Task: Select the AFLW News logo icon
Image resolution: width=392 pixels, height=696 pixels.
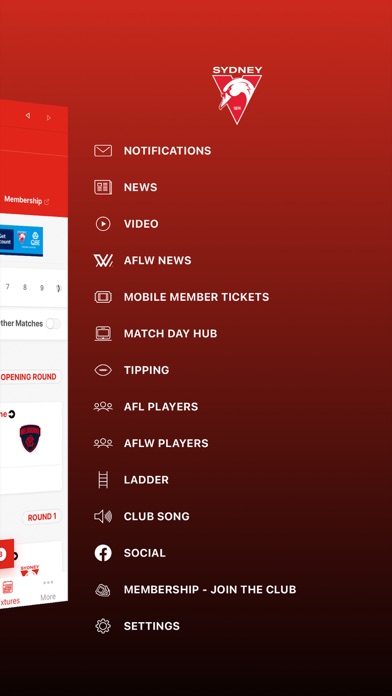Action: (x=103, y=260)
